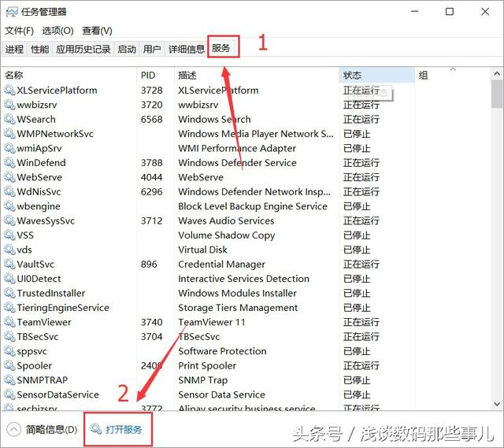Viewport: 504px width, 448px height.
Task: Click the icon beside XLServicePlatform
Action: click(9, 91)
